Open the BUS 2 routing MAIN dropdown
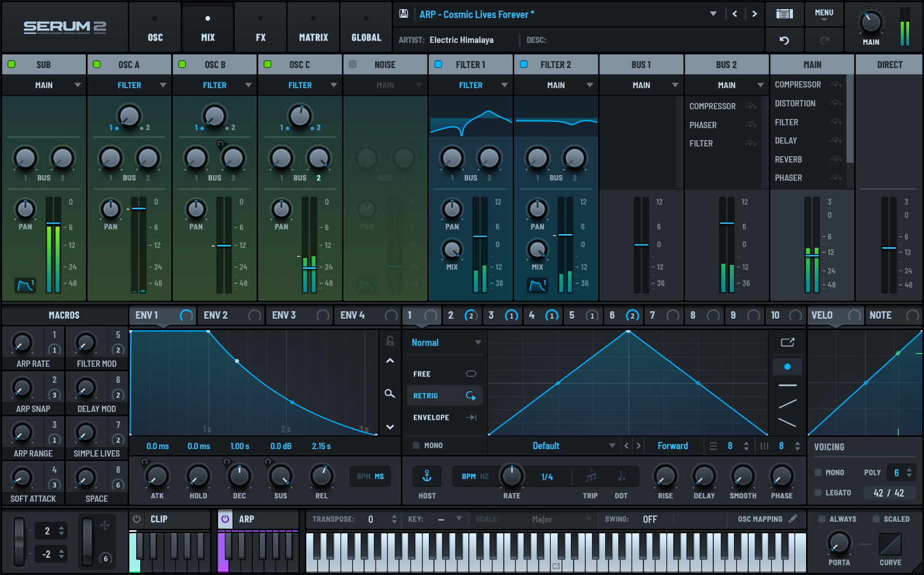924x575 pixels. click(x=726, y=85)
